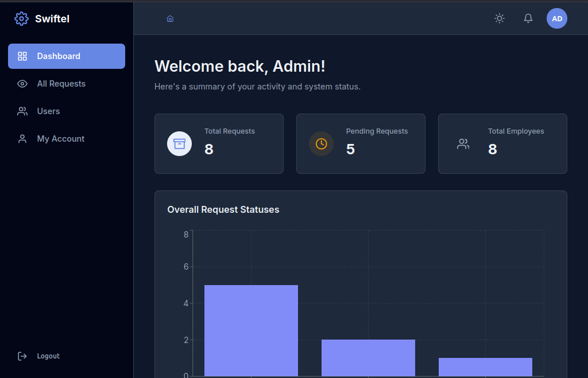Viewport: 588px width, 378px height.
Task: Click the archive box icon in Total Requests
Action: 179,143
